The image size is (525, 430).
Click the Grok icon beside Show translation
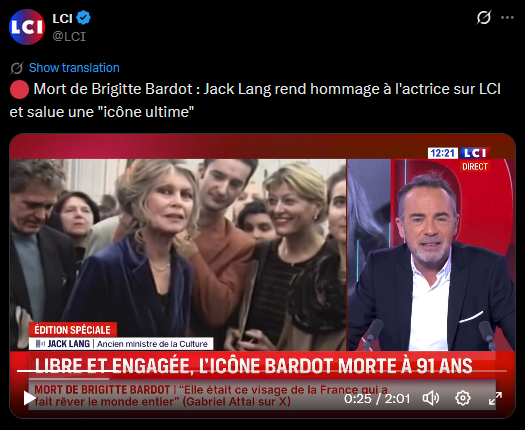tap(16, 68)
